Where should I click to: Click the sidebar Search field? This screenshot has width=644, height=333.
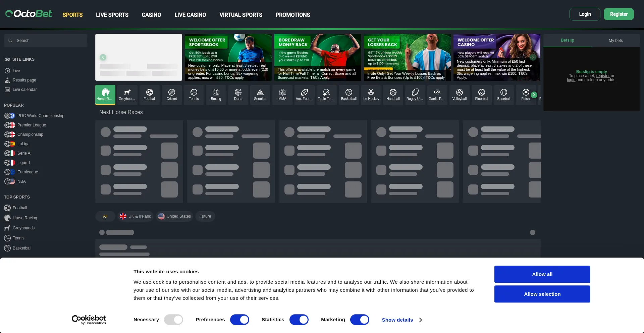pyautogui.click(x=45, y=40)
